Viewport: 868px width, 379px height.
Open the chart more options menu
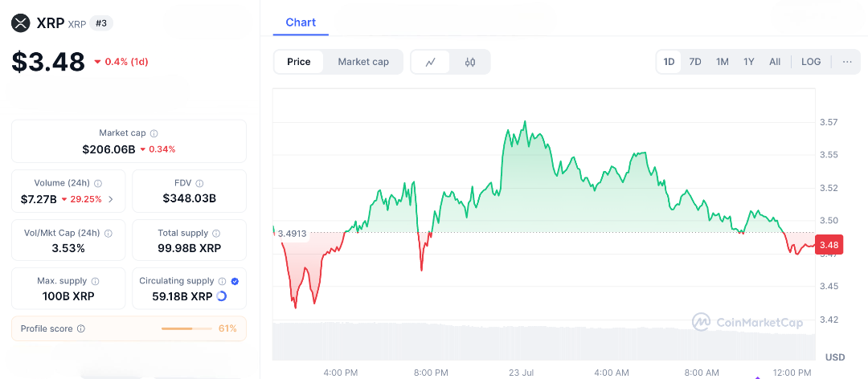[x=847, y=62]
